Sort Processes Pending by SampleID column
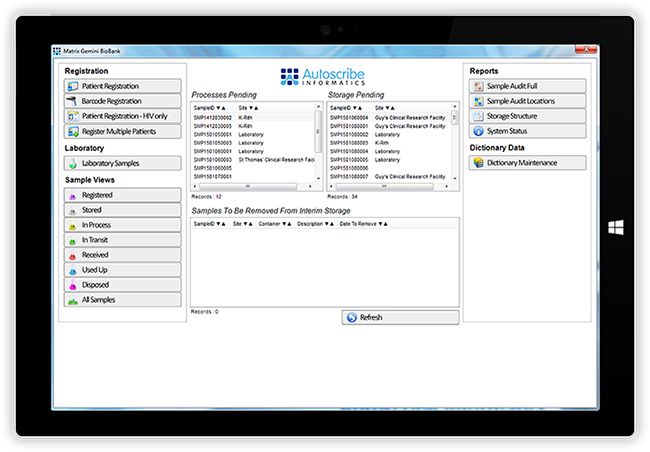Image resolution: width=650 pixels, height=452 pixels. click(210, 108)
